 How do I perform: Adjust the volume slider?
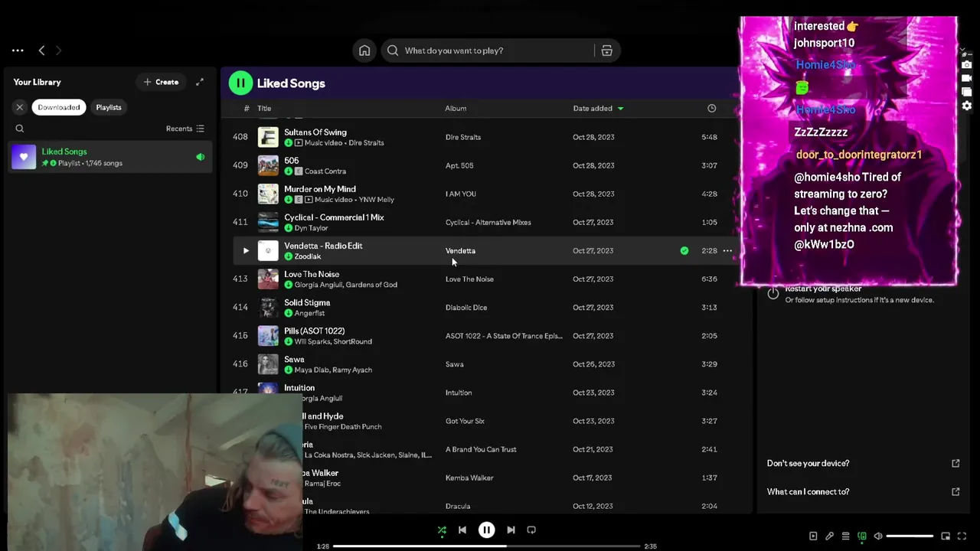(910, 536)
